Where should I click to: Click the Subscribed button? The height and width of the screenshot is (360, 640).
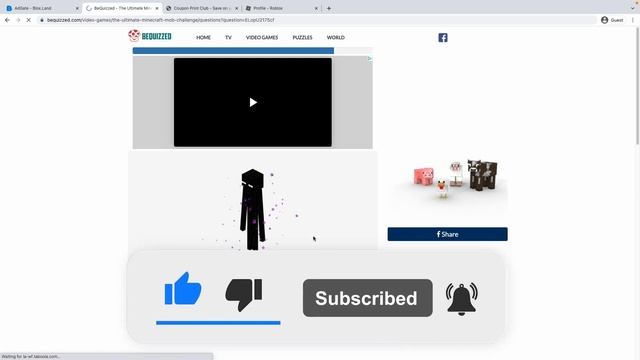point(367,298)
